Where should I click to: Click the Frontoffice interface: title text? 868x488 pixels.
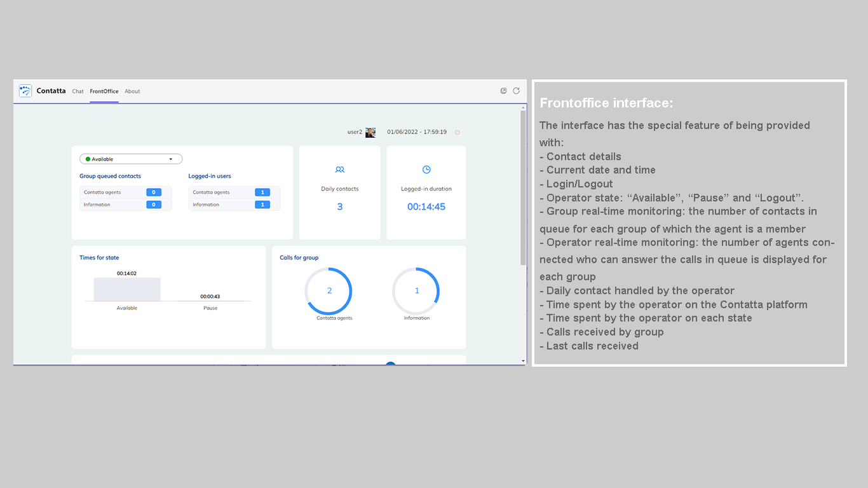606,103
